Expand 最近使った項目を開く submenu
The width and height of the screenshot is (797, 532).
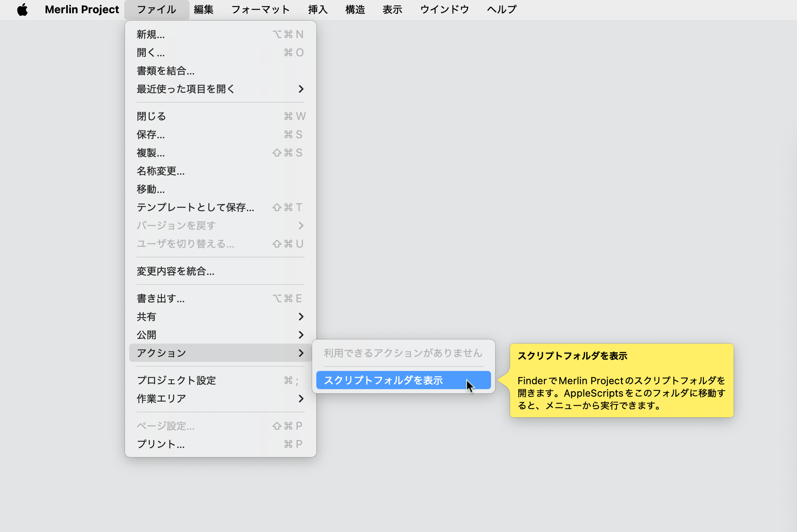(x=221, y=89)
